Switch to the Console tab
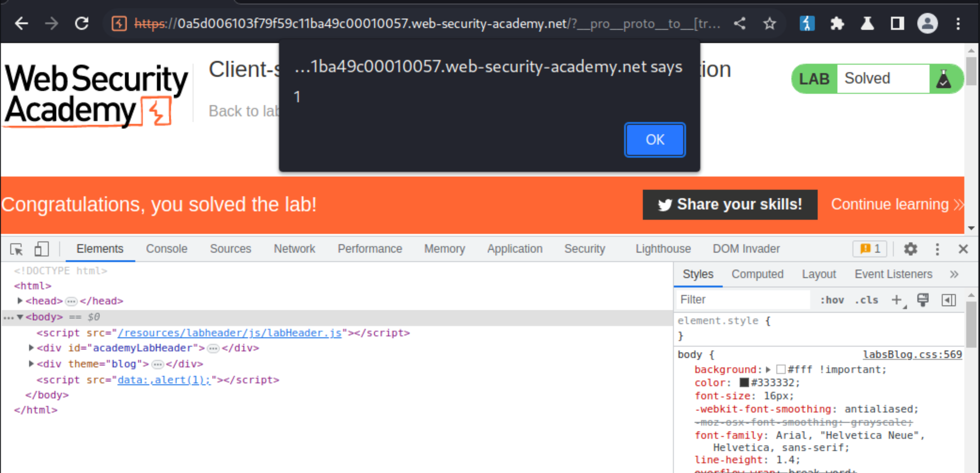Viewport: 980px width, 473px height. click(167, 249)
